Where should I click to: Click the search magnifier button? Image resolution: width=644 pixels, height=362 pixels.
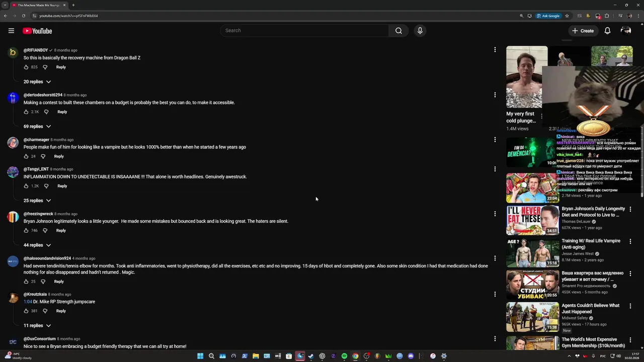coord(398,31)
